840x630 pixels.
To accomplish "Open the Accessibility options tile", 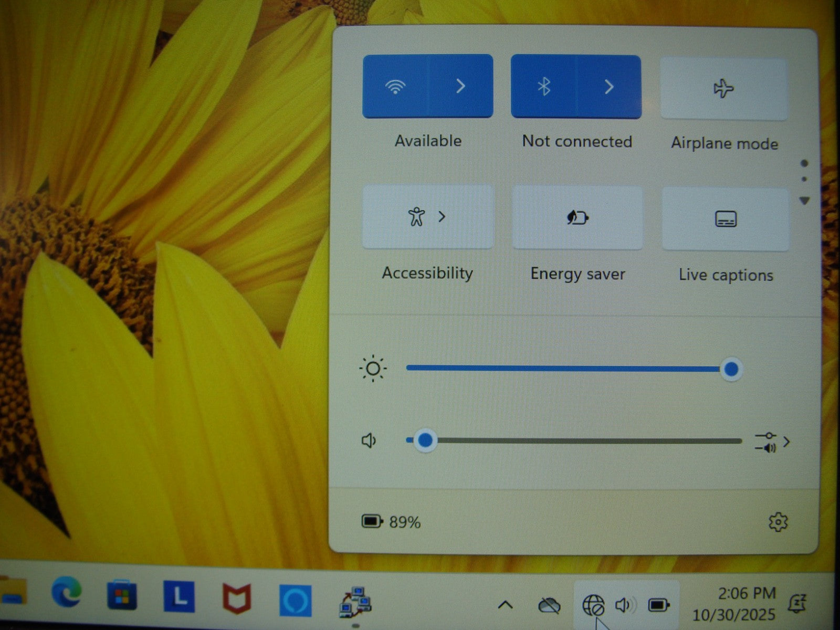I will (x=427, y=217).
